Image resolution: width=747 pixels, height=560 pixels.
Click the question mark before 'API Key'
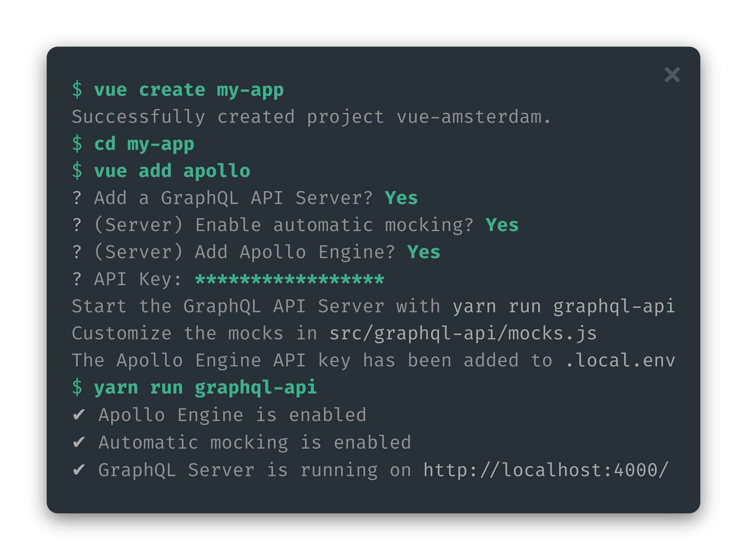(x=77, y=279)
